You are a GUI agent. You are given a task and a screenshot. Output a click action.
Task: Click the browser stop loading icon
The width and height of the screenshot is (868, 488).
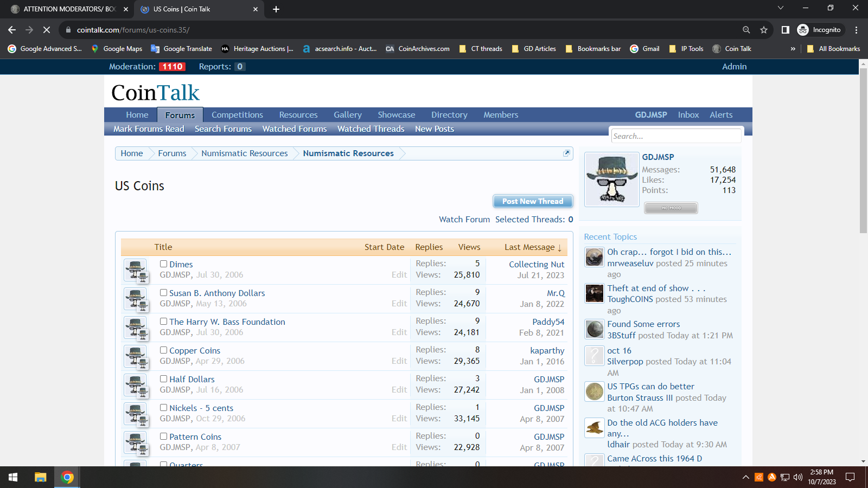(47, 30)
